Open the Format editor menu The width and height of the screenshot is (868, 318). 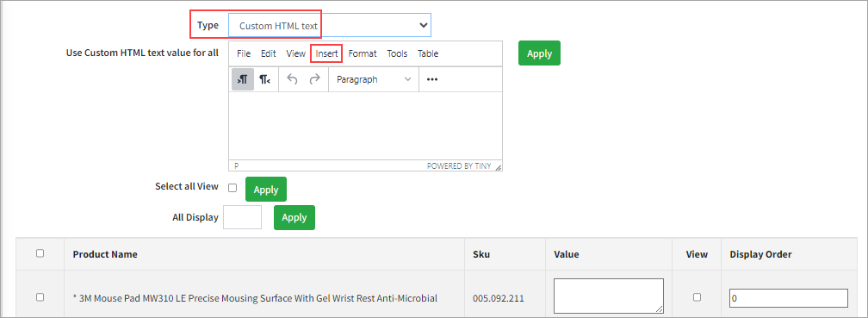coord(363,53)
